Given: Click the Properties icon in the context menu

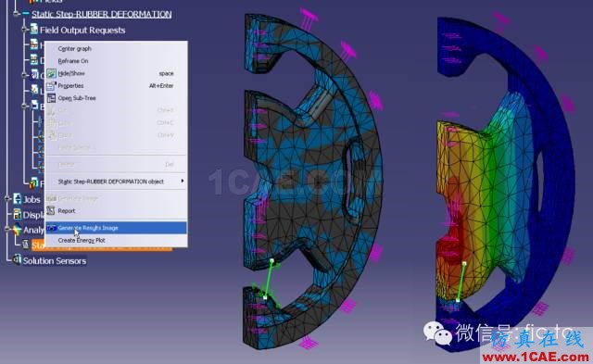Looking at the screenshot, I should pos(51,86).
